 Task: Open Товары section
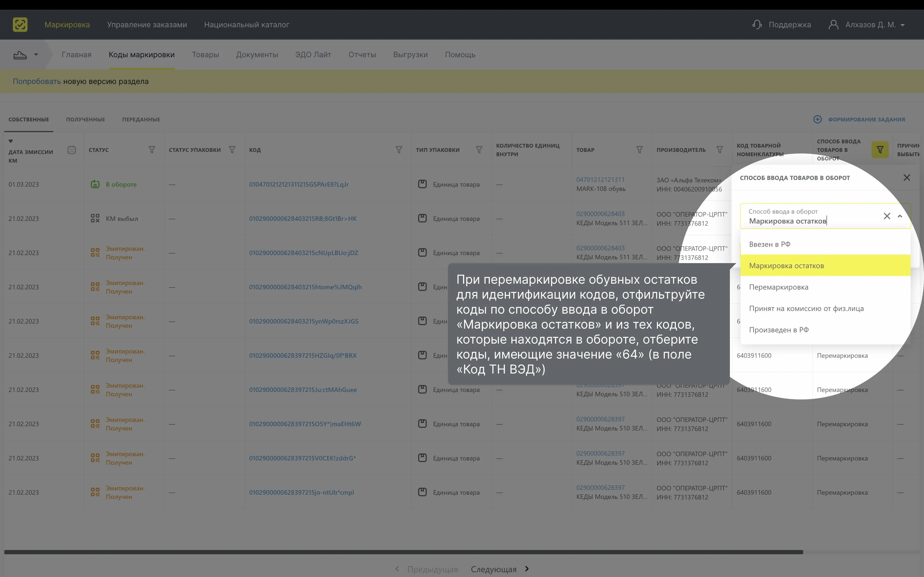coord(205,55)
